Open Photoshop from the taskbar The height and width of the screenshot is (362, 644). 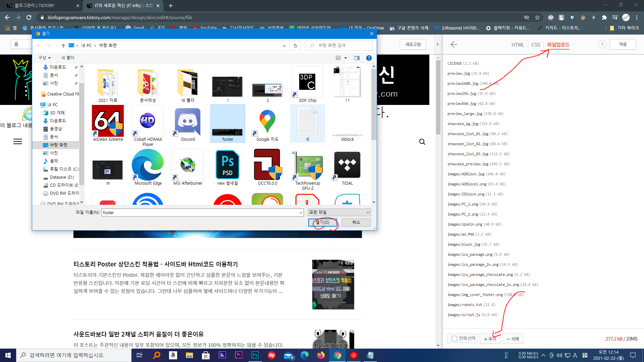pos(255,355)
